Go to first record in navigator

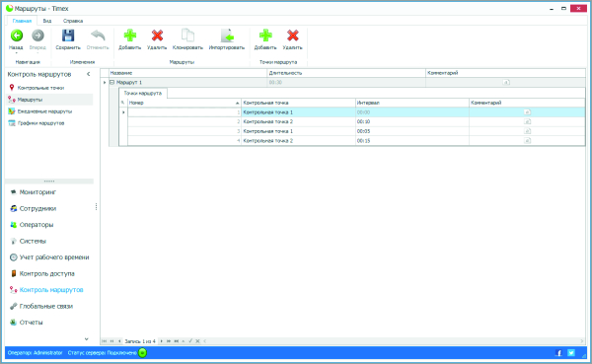click(x=105, y=341)
